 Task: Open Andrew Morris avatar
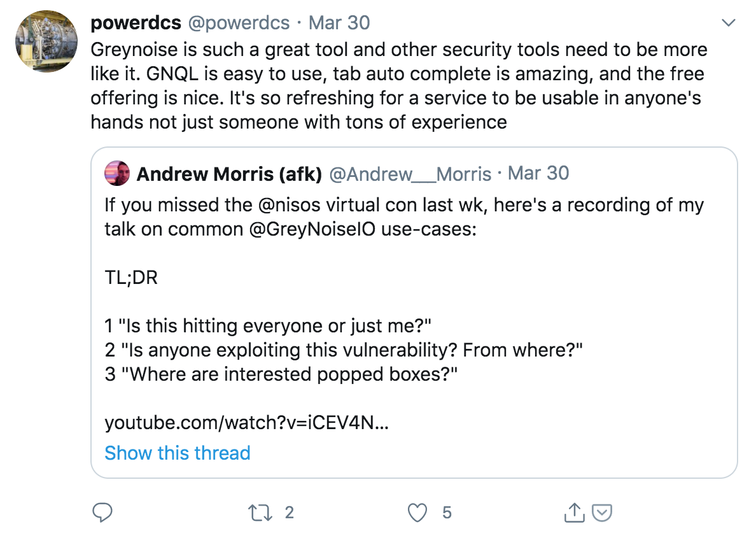tap(117, 174)
